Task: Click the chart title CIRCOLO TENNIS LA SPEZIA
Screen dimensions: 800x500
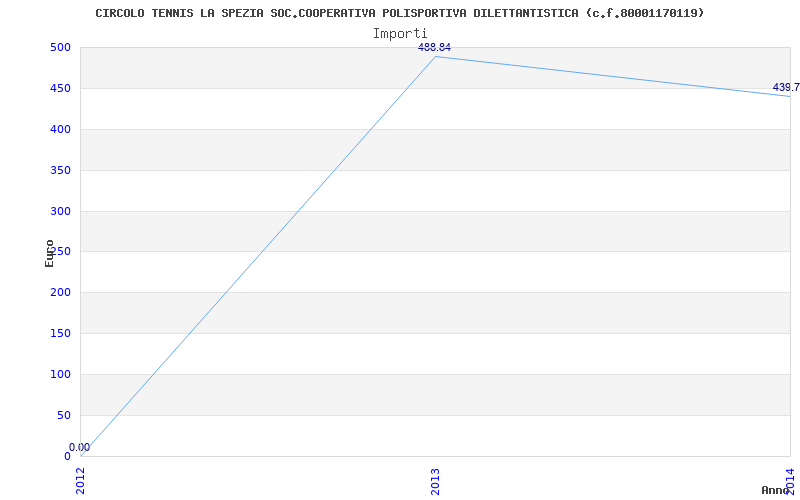Action: pyautogui.click(x=399, y=13)
